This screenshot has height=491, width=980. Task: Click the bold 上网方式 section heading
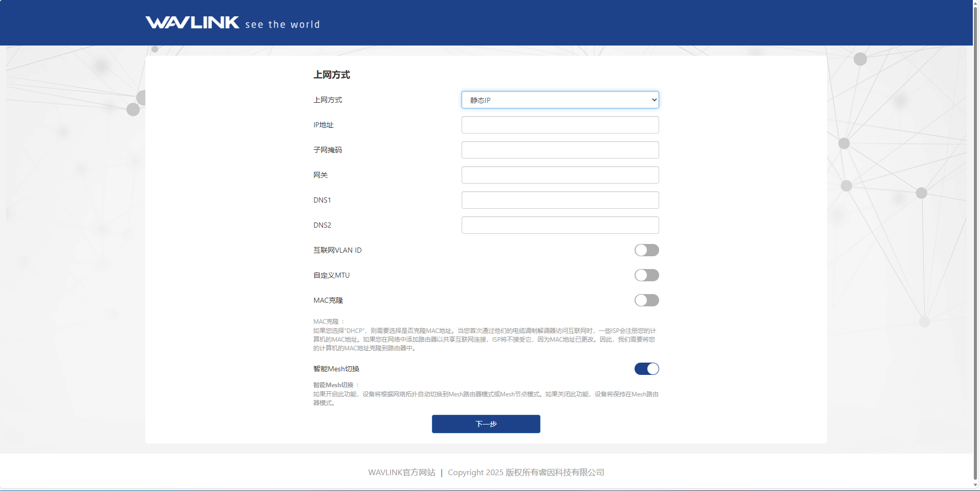[x=332, y=75]
